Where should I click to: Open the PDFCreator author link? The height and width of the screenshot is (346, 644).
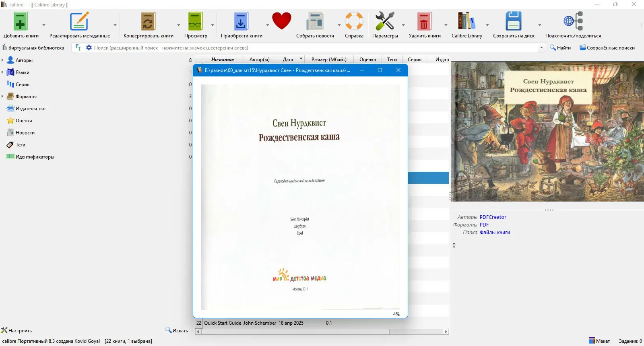coord(493,217)
